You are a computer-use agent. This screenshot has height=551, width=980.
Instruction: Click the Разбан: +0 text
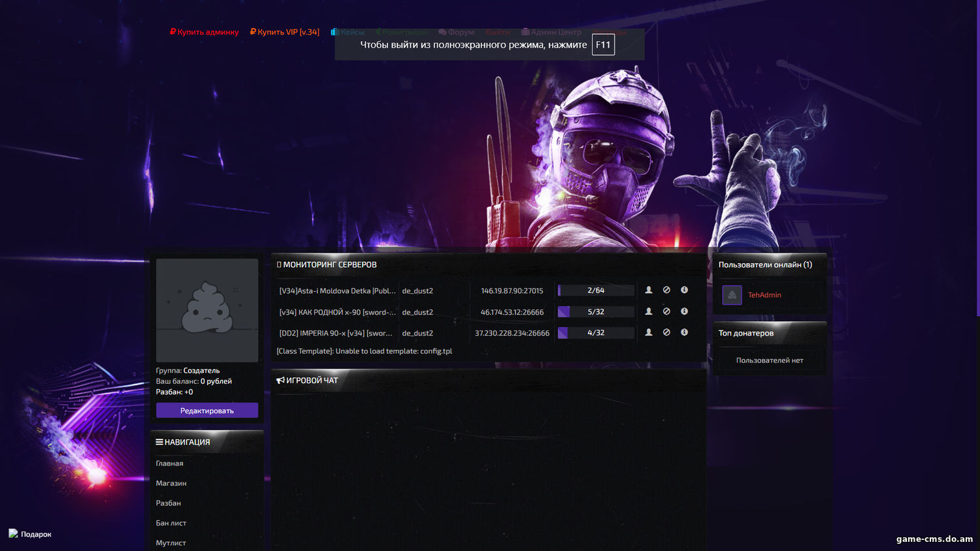pos(174,392)
